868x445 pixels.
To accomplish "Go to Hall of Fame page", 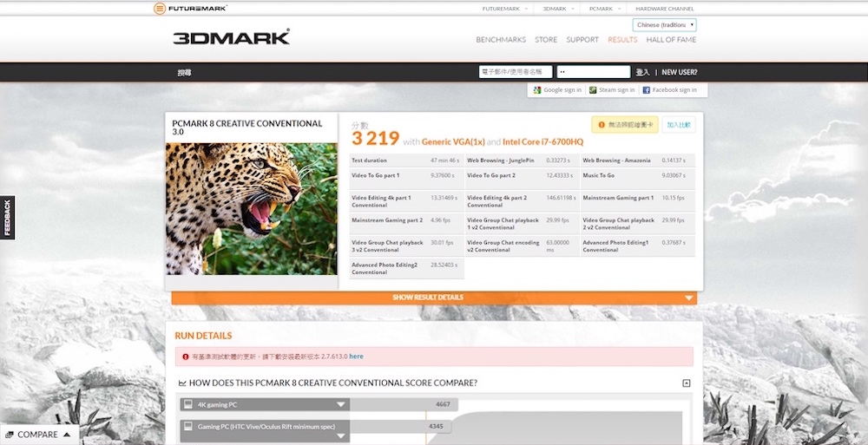I will (671, 40).
